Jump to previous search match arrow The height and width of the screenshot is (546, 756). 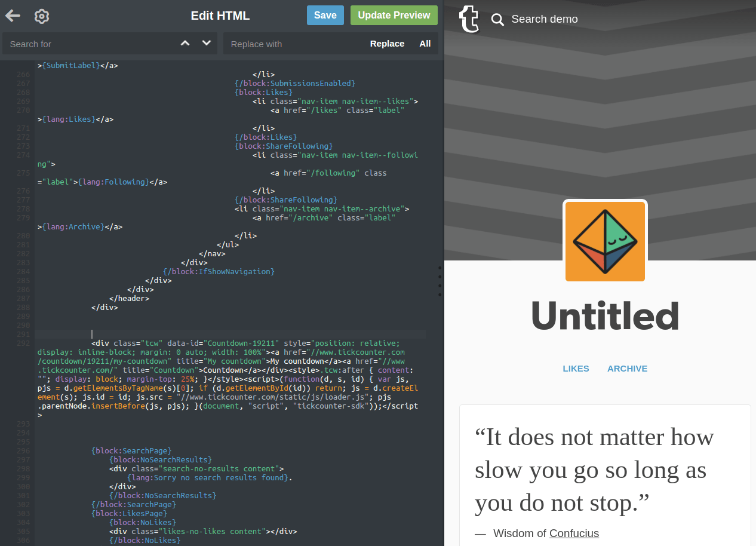click(185, 43)
